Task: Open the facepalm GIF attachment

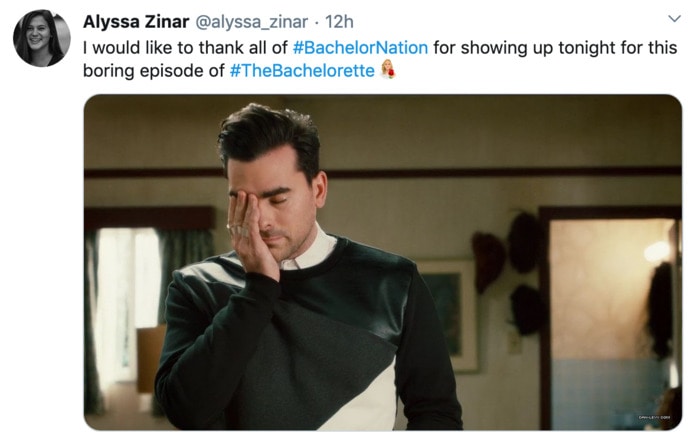Action: pyautogui.click(x=383, y=262)
